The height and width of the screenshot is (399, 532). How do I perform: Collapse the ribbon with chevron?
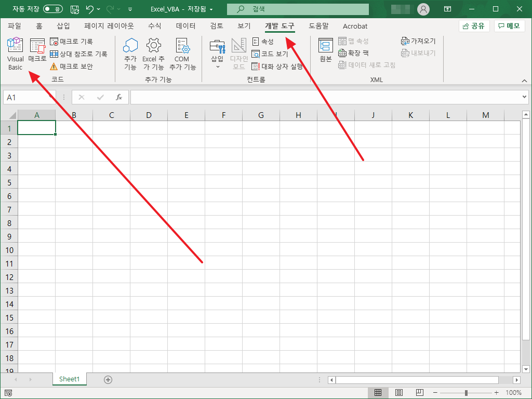pyautogui.click(x=524, y=81)
